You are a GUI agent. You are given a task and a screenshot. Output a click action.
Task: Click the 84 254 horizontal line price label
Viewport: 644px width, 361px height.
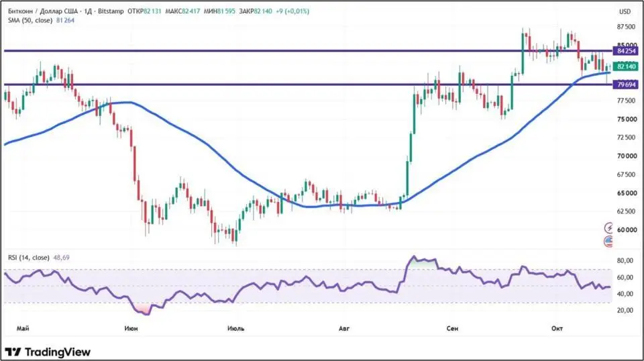pos(626,51)
